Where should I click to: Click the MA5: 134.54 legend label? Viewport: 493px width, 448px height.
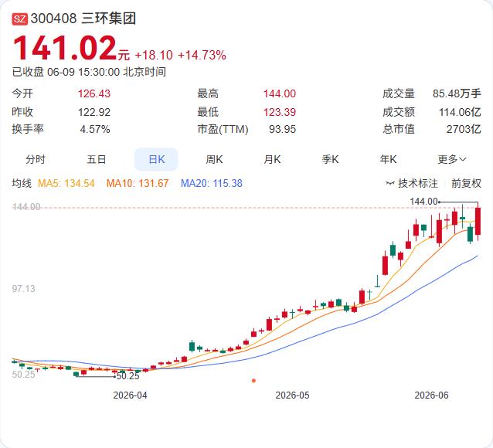pyautogui.click(x=66, y=183)
